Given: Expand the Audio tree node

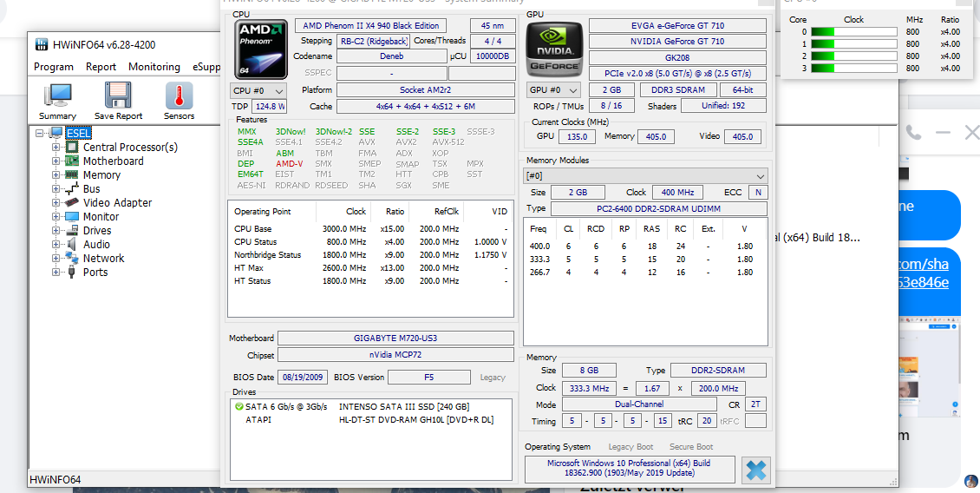Looking at the screenshot, I should [x=56, y=244].
